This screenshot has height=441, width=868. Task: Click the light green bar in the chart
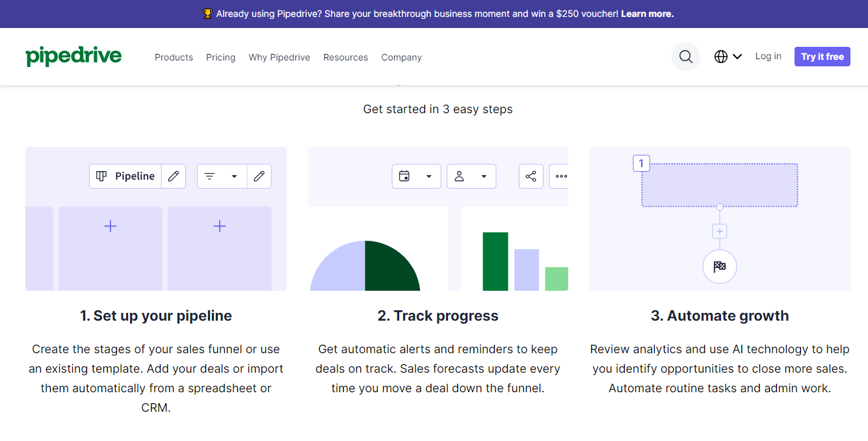557,279
